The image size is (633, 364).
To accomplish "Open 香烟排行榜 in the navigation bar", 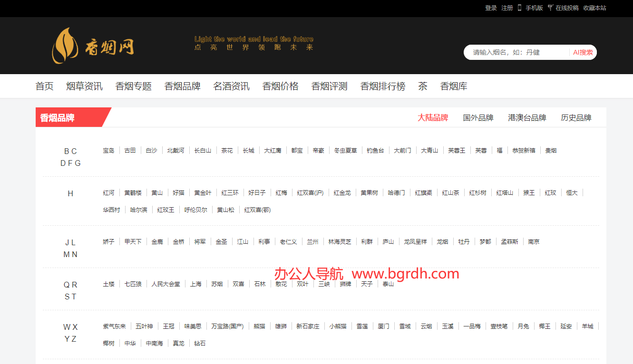I will pyautogui.click(x=383, y=86).
